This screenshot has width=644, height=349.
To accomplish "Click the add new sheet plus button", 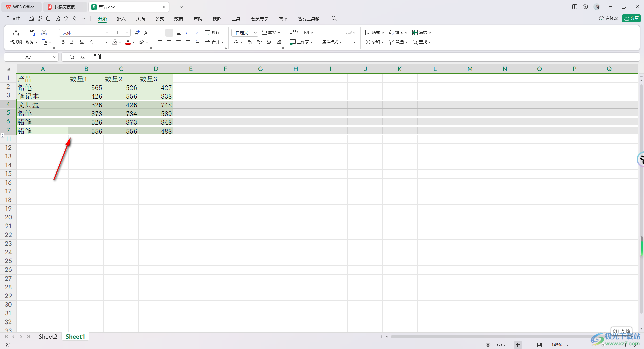I will (93, 337).
